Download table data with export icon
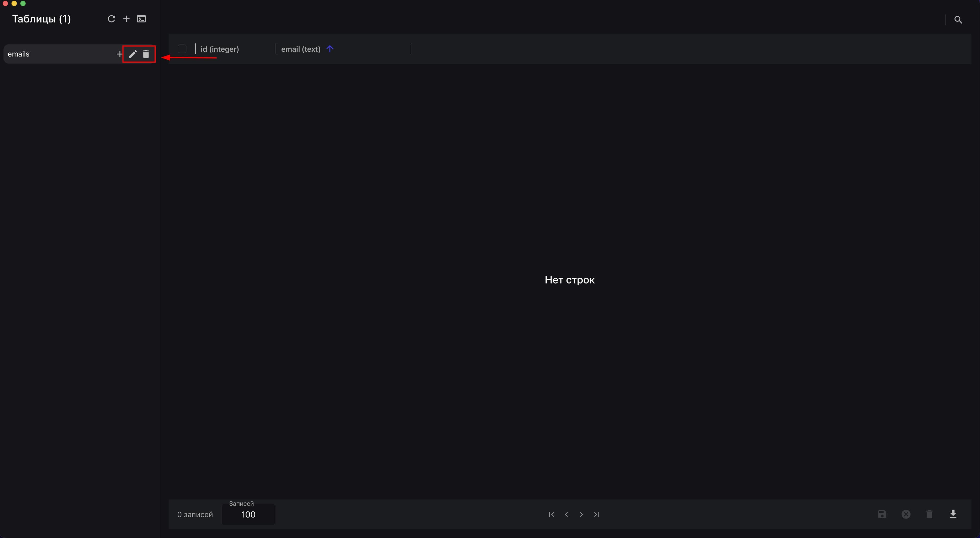980x538 pixels. pyautogui.click(x=953, y=514)
